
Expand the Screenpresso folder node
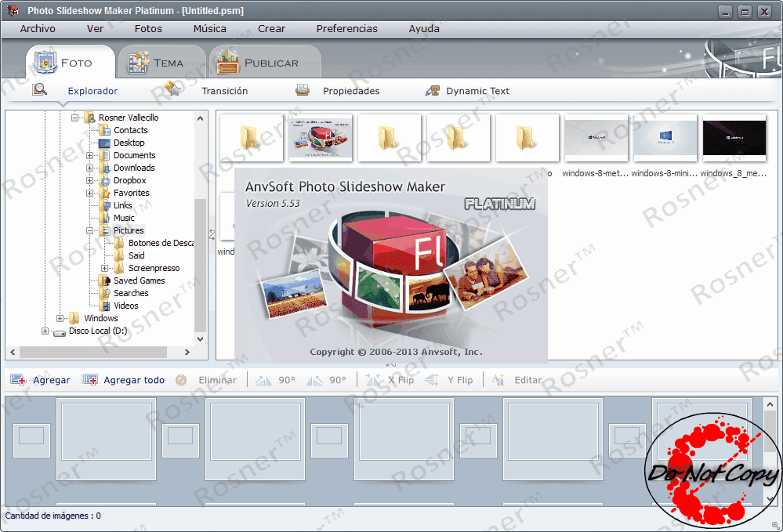point(104,268)
